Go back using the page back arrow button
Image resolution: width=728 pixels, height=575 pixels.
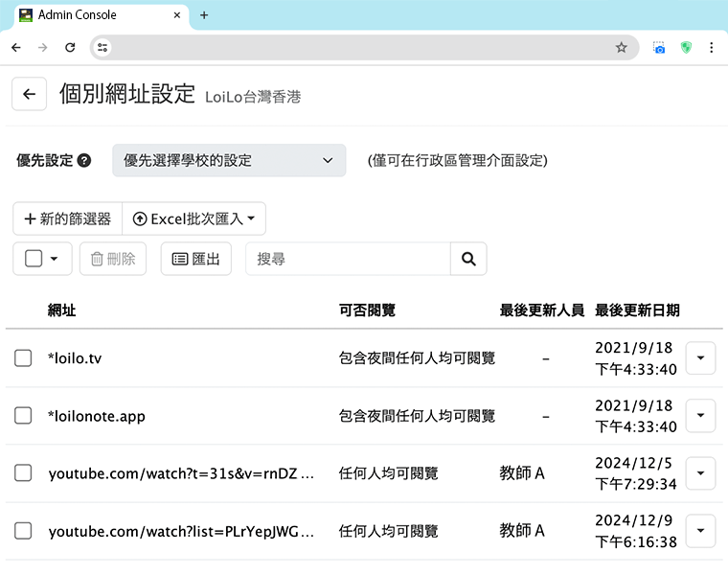click(30, 94)
